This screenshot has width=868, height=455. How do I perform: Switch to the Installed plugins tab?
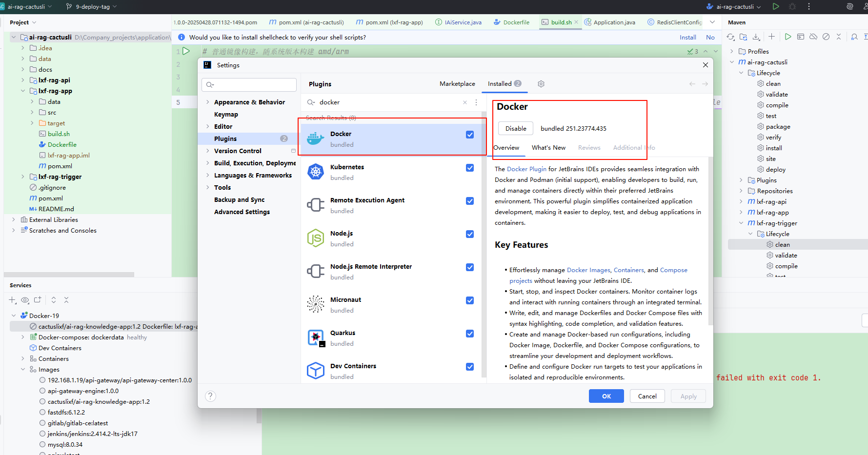(x=505, y=84)
